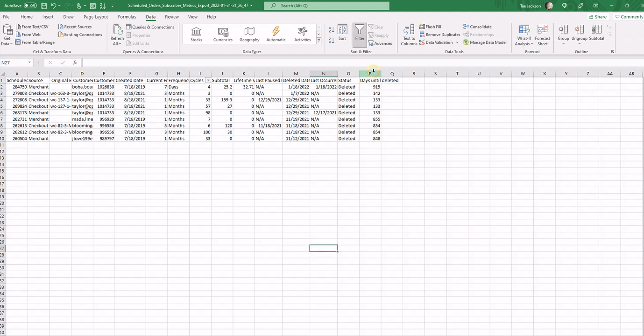Image resolution: width=644 pixels, height=336 pixels.
Task: Open Manage Data Model
Action: click(485, 42)
